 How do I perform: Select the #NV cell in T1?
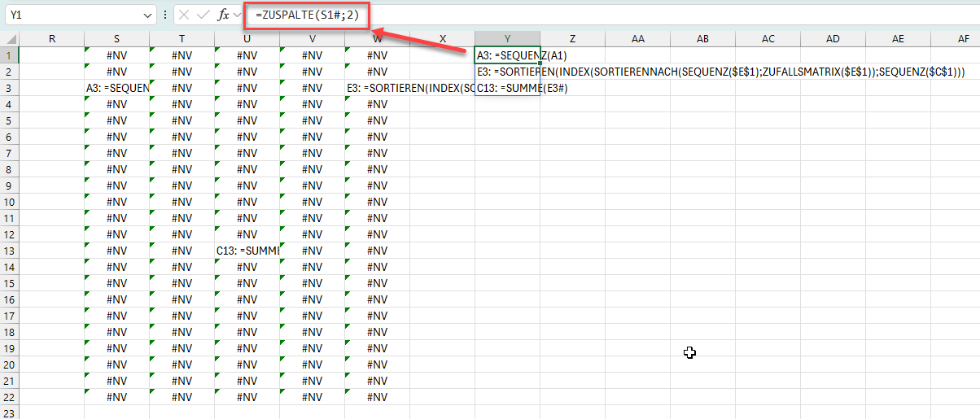tap(182, 55)
